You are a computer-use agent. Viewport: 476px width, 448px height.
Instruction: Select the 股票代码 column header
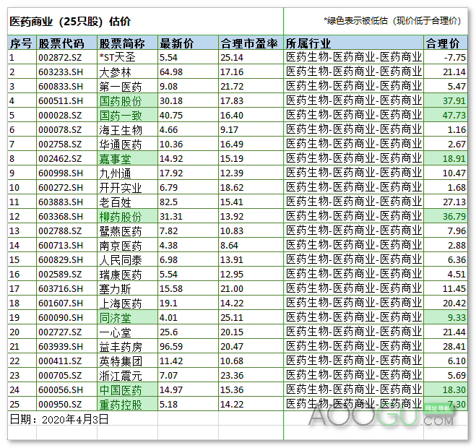point(66,43)
